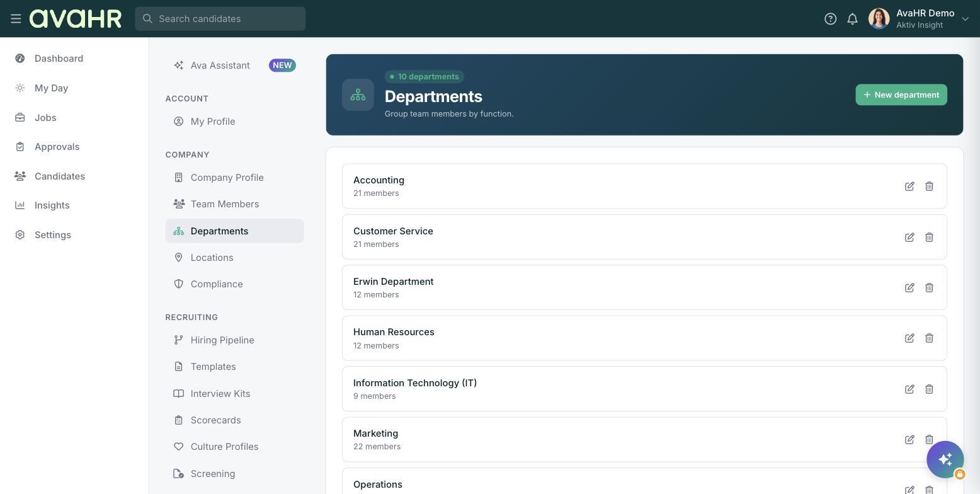Screen dimensions: 980x494
Task: Delete the Information Technology (IT) department
Action: (x=929, y=389)
